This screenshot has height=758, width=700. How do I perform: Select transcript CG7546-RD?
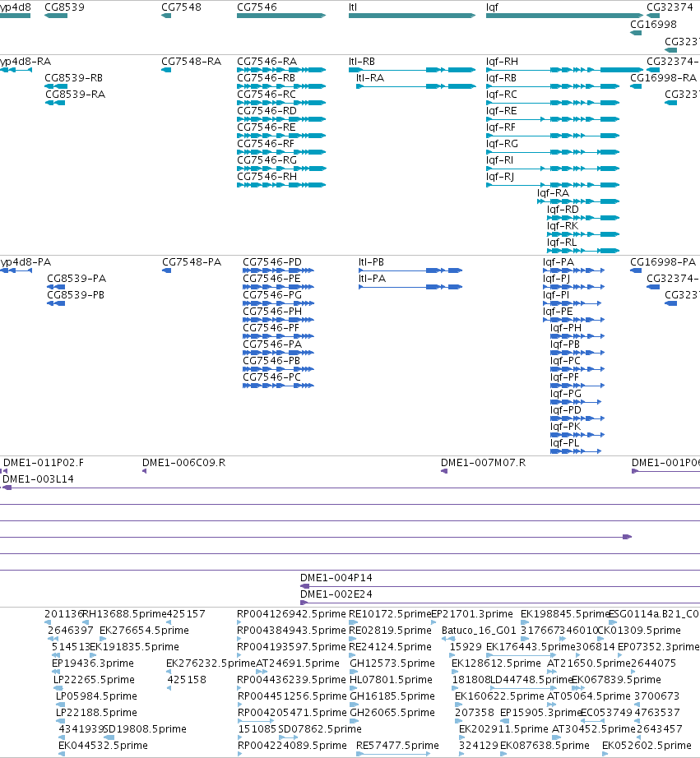point(267,111)
